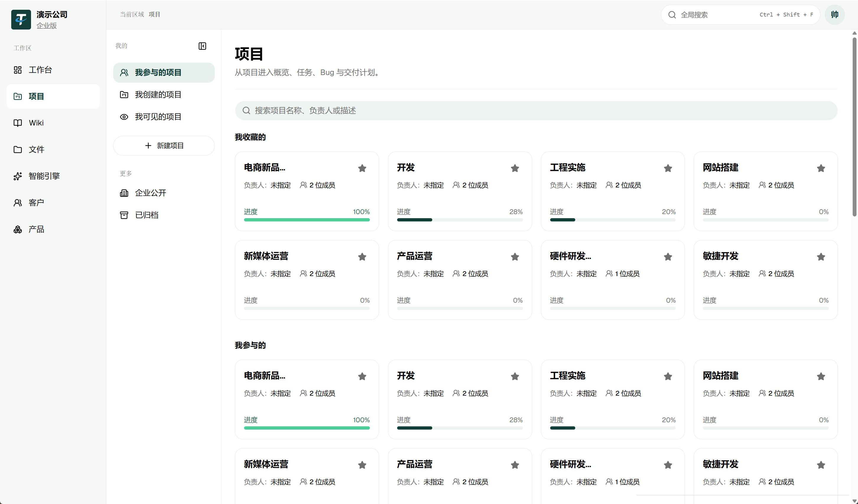Click 电商新品 100% progress bar in 我收藏的
The height and width of the screenshot is (504, 858).
pos(307,220)
